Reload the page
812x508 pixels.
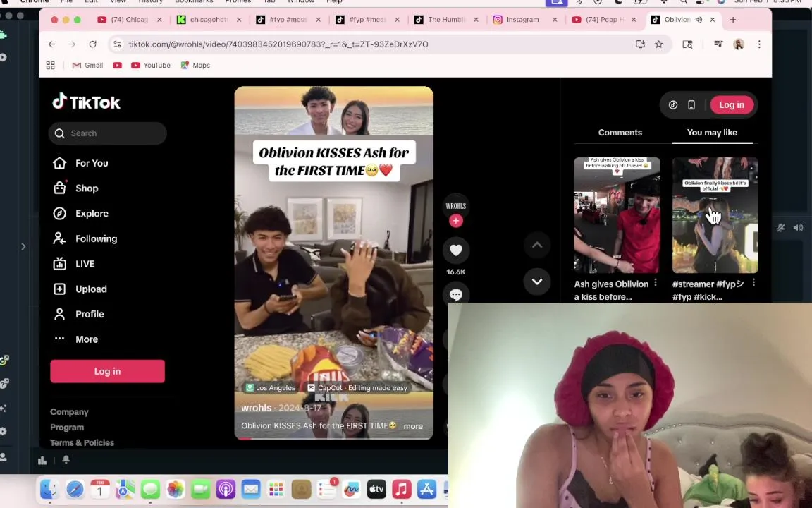pos(93,44)
